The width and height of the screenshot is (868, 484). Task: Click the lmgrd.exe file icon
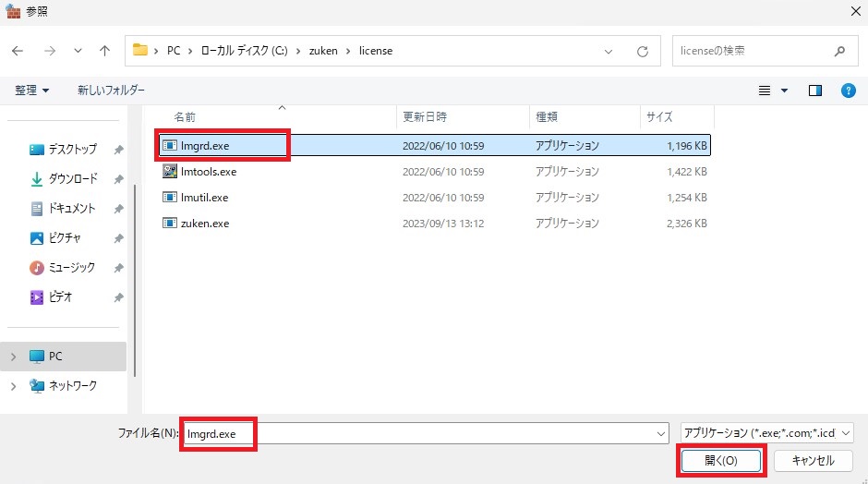point(169,146)
